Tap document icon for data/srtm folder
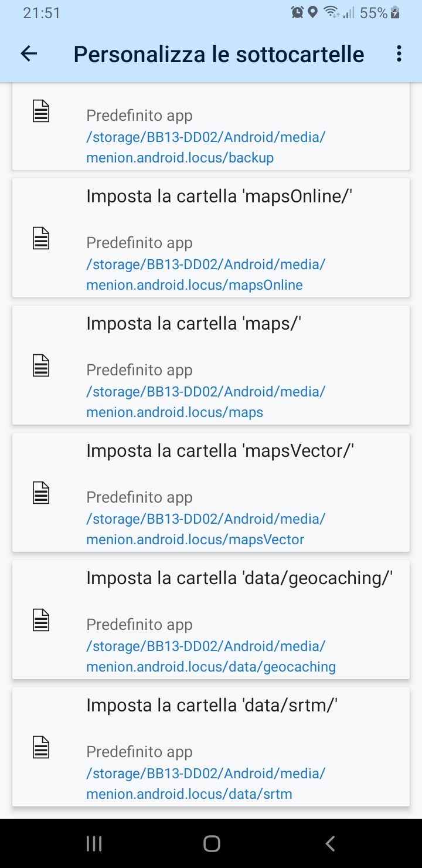This screenshot has height=868, width=422. [x=41, y=747]
